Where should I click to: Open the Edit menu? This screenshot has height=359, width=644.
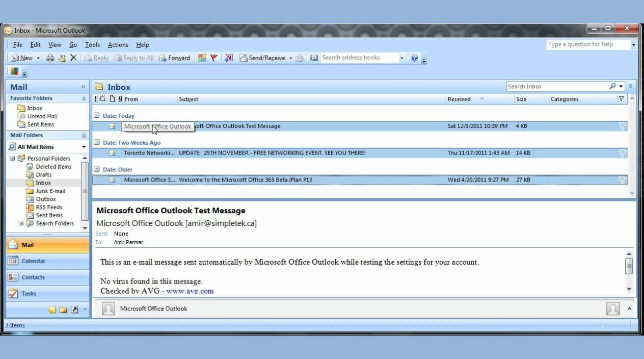tap(35, 45)
